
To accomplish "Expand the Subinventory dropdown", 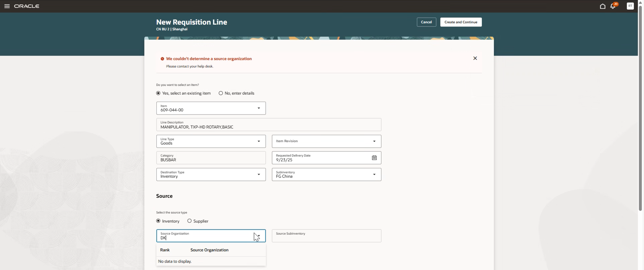I will 374,175.
